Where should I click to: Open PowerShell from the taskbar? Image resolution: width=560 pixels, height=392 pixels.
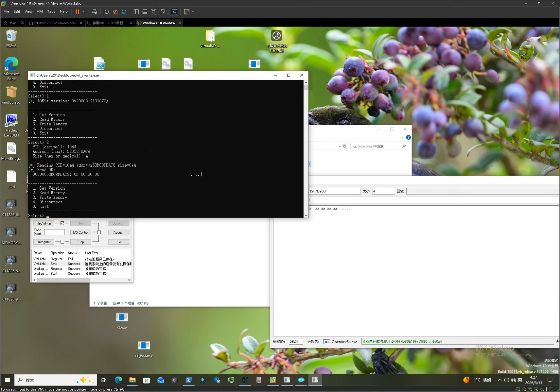(x=189, y=380)
